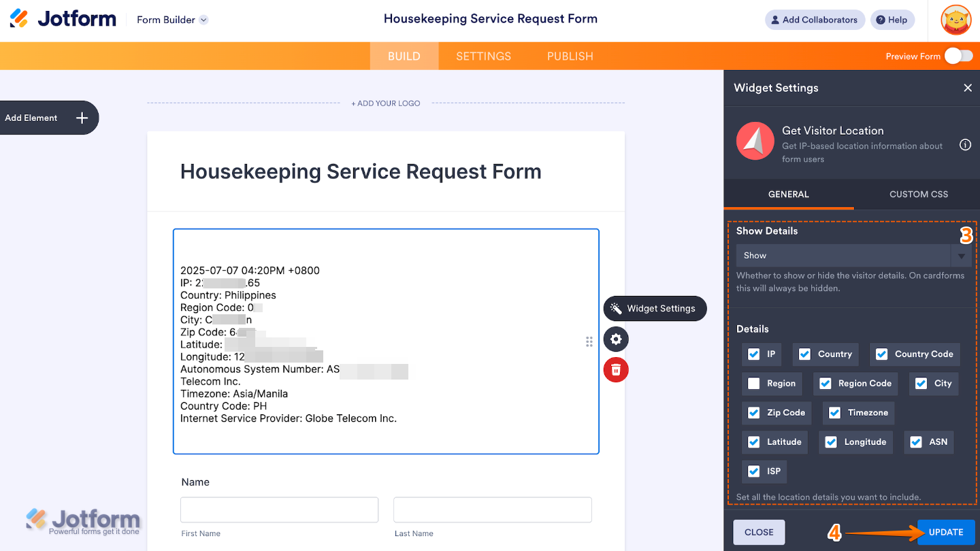Screen dimensions: 980x551
Task: Uncheck the ISP checkbox
Action: (754, 471)
